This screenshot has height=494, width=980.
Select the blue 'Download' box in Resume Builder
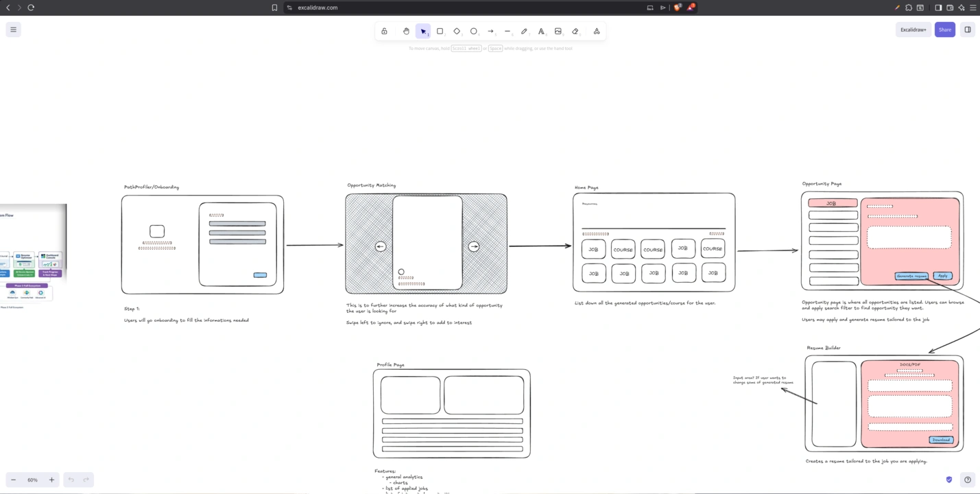point(941,440)
